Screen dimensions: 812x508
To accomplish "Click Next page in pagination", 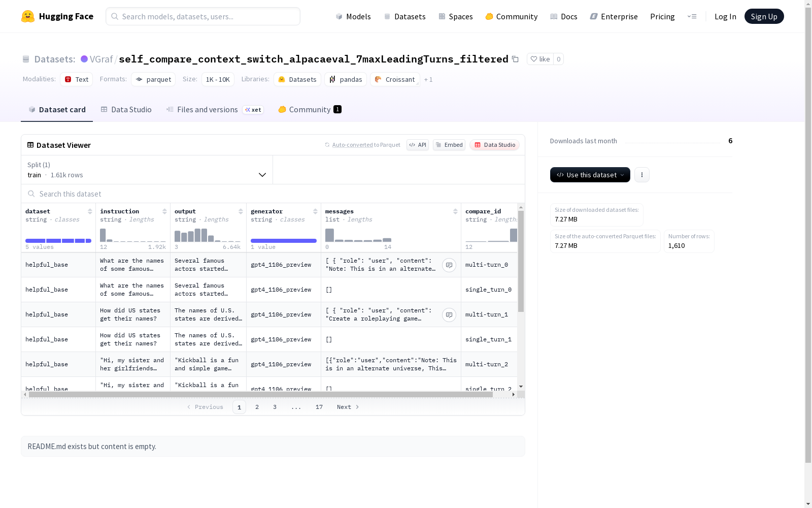I will click(348, 407).
